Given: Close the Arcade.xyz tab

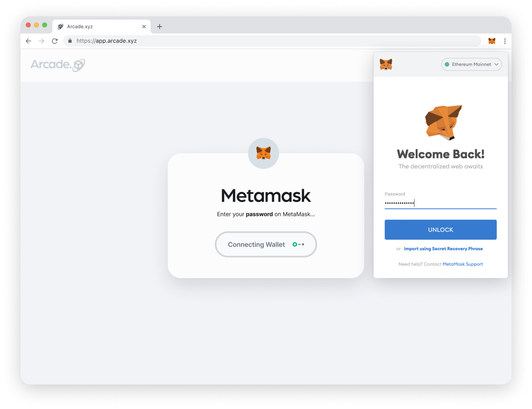Looking at the screenshot, I should 144,27.
